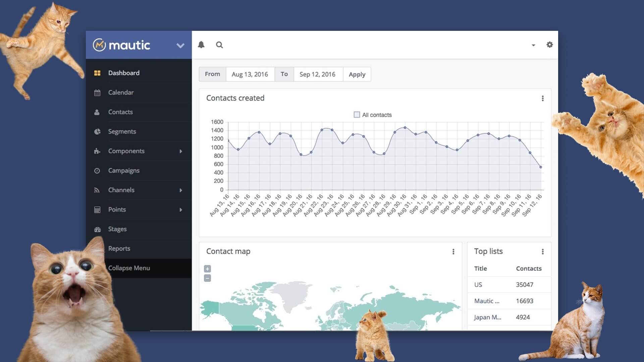Click Collapse Menu in the sidebar

pyautogui.click(x=129, y=268)
